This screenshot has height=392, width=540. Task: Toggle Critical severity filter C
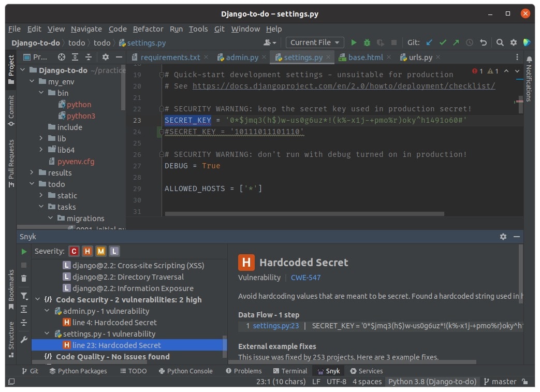(74, 252)
